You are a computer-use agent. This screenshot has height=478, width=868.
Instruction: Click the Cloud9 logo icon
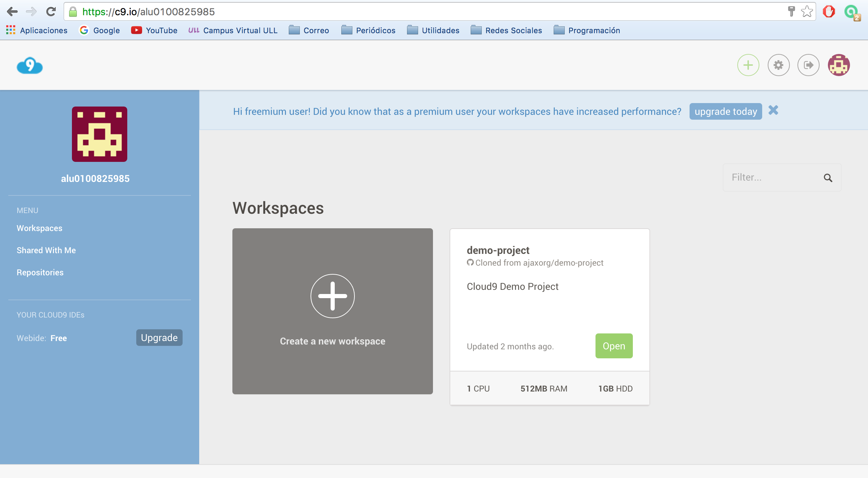click(x=30, y=65)
